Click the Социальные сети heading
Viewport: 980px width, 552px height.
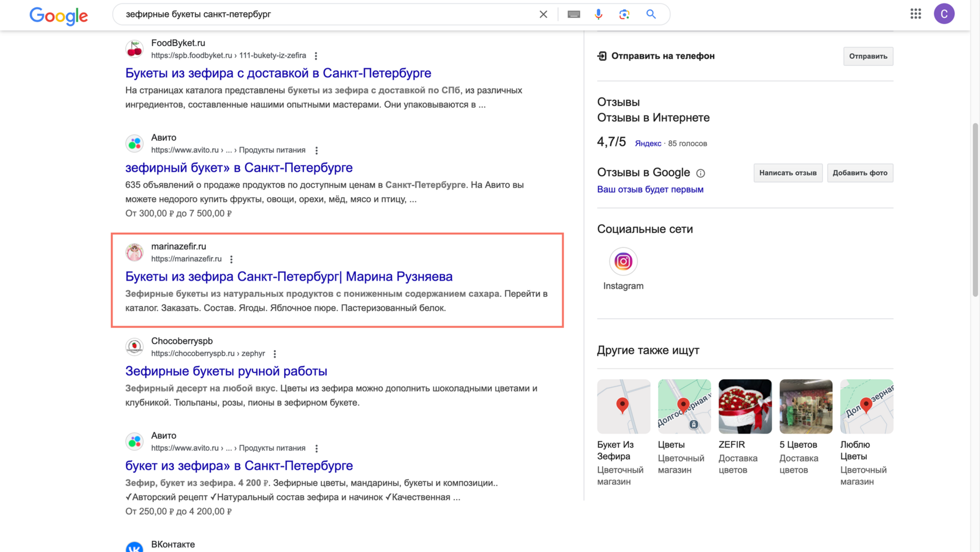coord(645,229)
